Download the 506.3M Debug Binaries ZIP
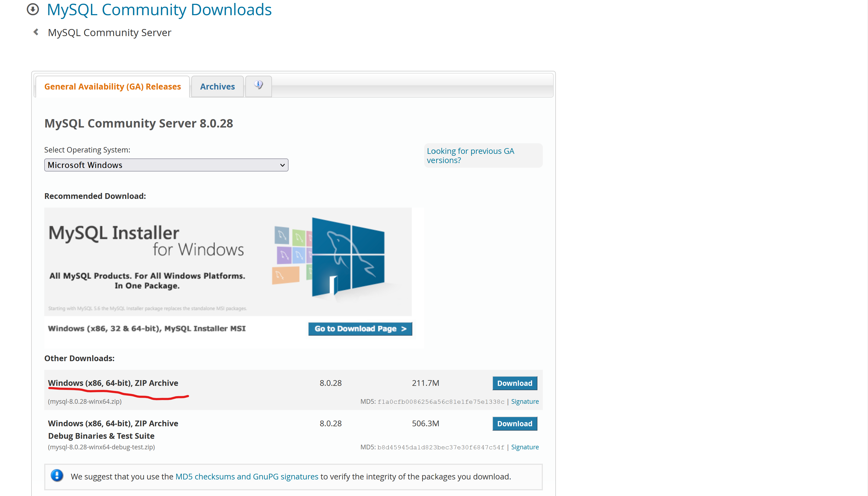Image resolution: width=868 pixels, height=496 pixels. pos(515,424)
